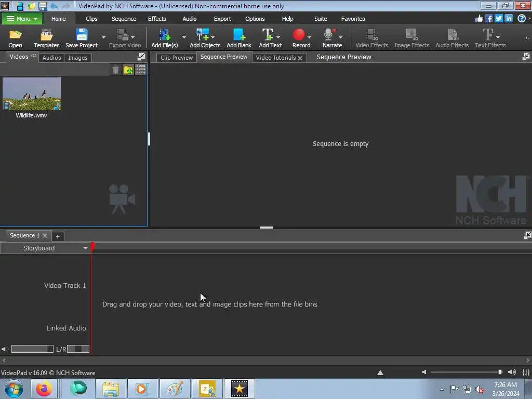Expand the green Menu dropdown

(x=22, y=19)
